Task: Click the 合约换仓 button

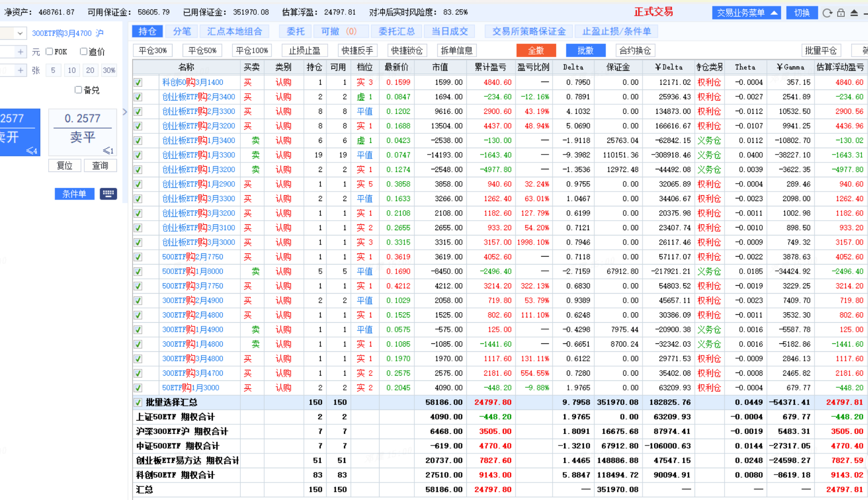Action: point(635,51)
